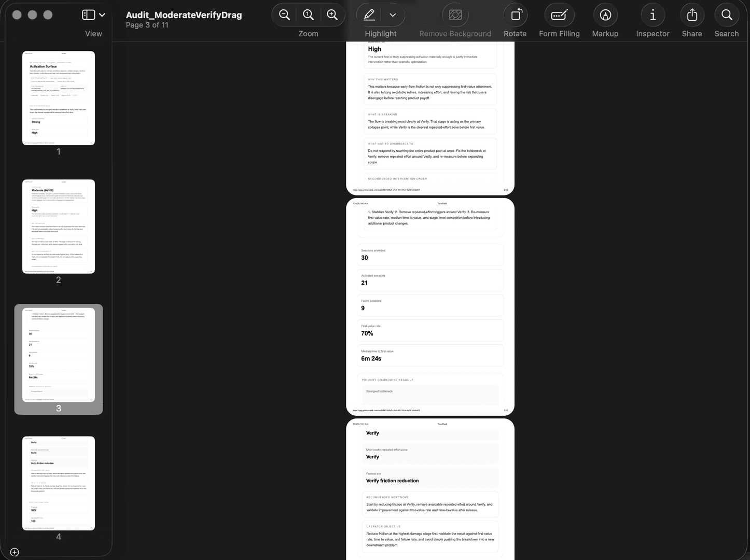Click the Remove Background tool
Image resolution: width=750 pixels, height=560 pixels.
click(x=455, y=15)
